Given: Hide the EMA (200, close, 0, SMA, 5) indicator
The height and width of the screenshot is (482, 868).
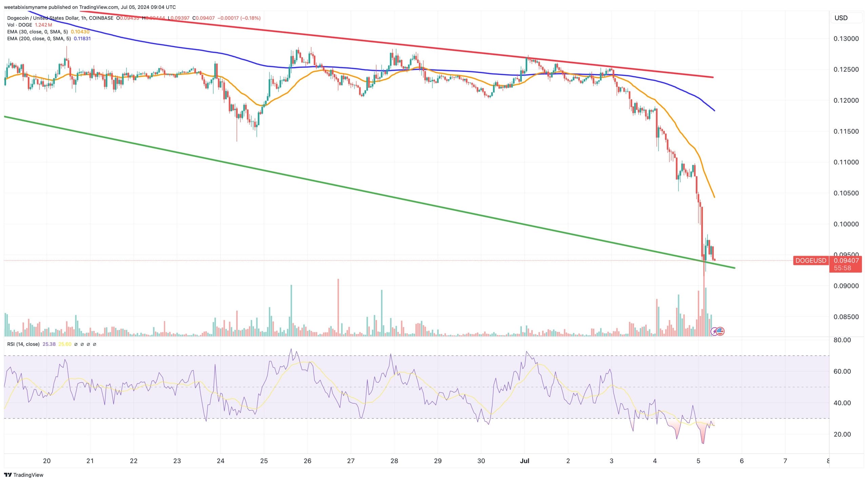Looking at the screenshot, I should pyautogui.click(x=39, y=39).
